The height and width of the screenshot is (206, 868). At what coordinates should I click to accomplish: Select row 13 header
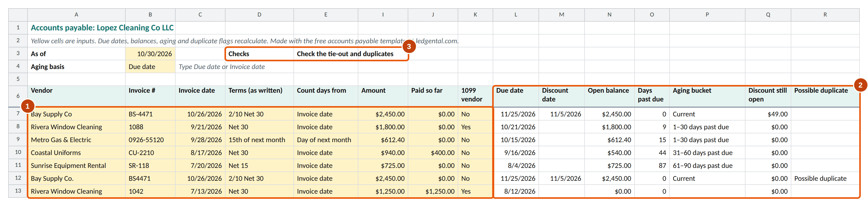[18, 191]
